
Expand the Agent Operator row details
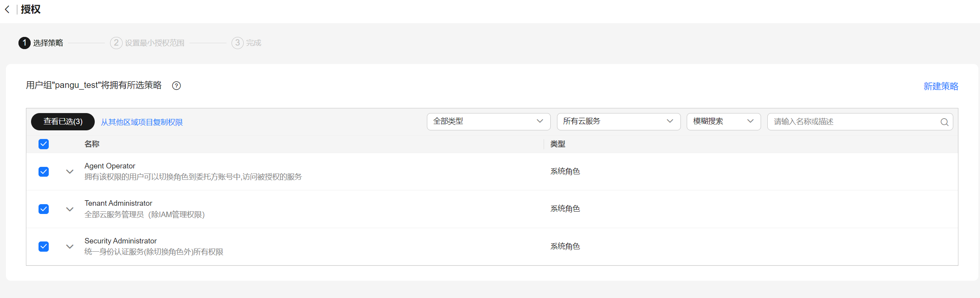(x=70, y=172)
